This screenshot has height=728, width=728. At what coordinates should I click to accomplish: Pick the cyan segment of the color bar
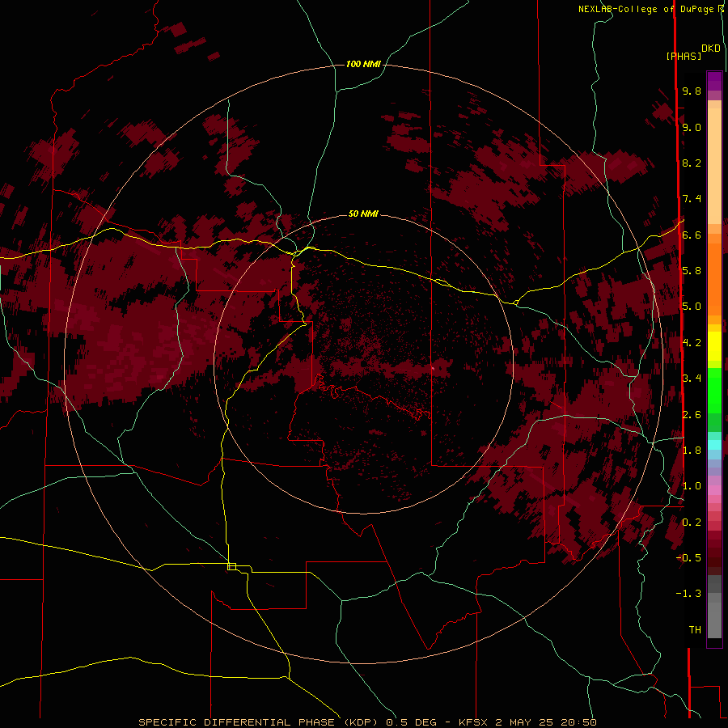[714, 445]
